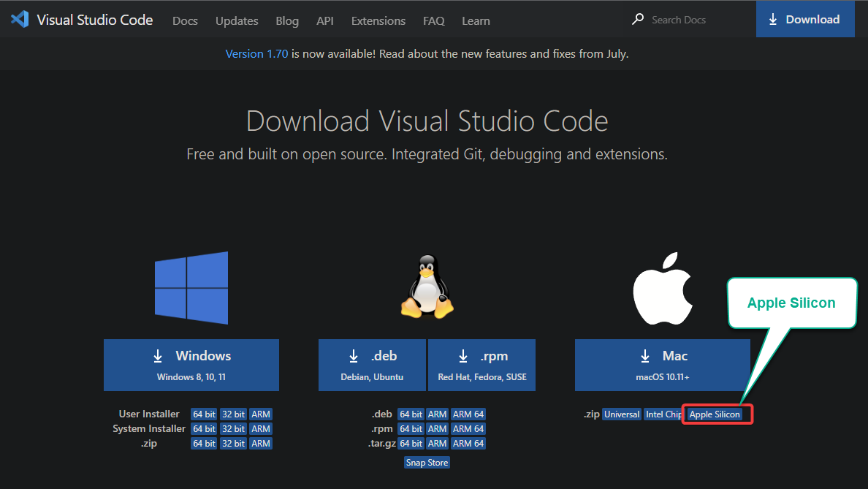Select Mac .zip Universal
Viewport: 868px width, 489px height.
[622, 414]
